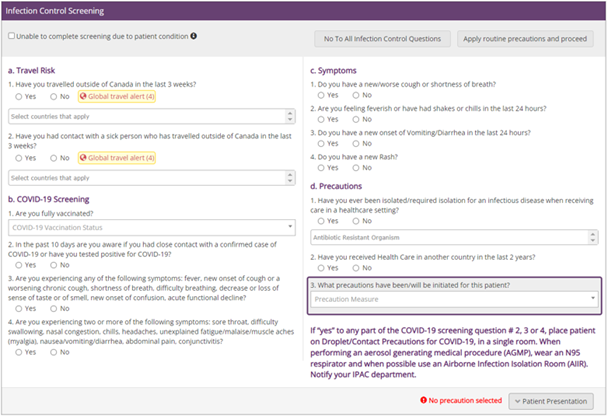The height and width of the screenshot is (416, 608).
Task: Select Yes for feeling feverish or chills
Action: tap(320, 119)
